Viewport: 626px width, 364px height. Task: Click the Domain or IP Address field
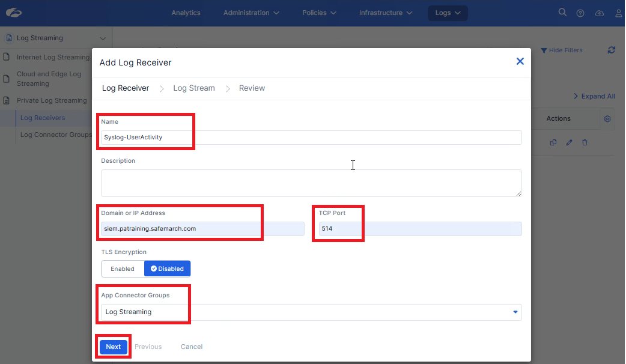coord(202,229)
